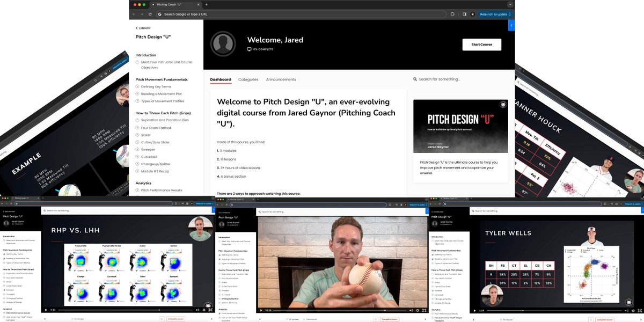Click Complete Lesson in RHP vs. LHH window
This screenshot has width=644, height=322.
[x=176, y=319]
